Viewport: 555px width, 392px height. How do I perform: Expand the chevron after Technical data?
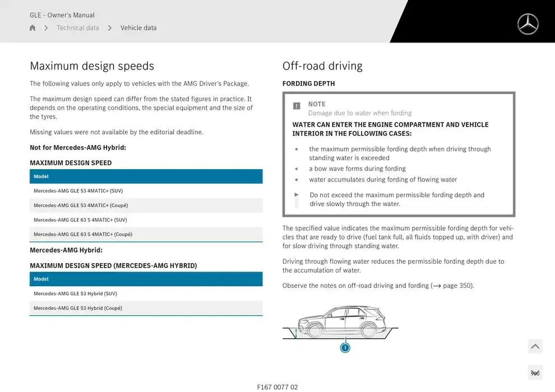click(109, 27)
